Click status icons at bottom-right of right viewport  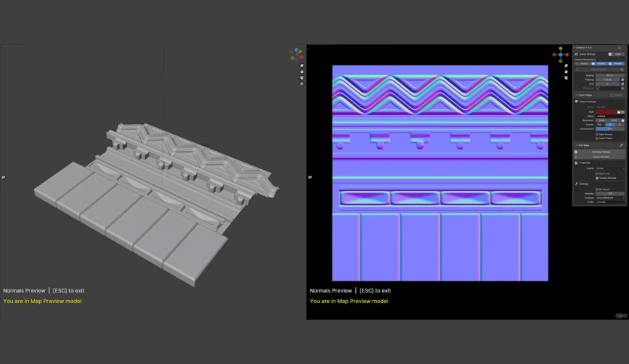(x=621, y=316)
